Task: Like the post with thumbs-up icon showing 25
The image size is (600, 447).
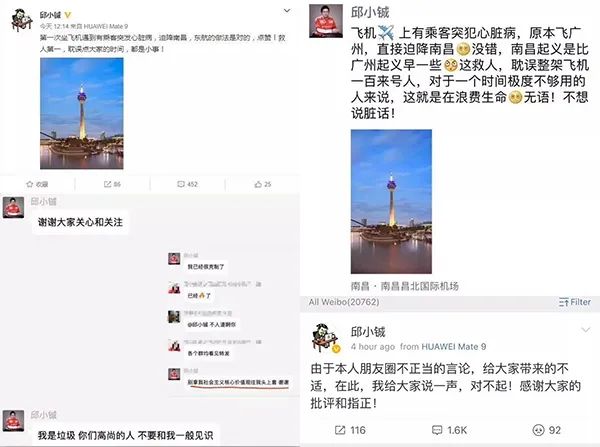Action: (258, 184)
